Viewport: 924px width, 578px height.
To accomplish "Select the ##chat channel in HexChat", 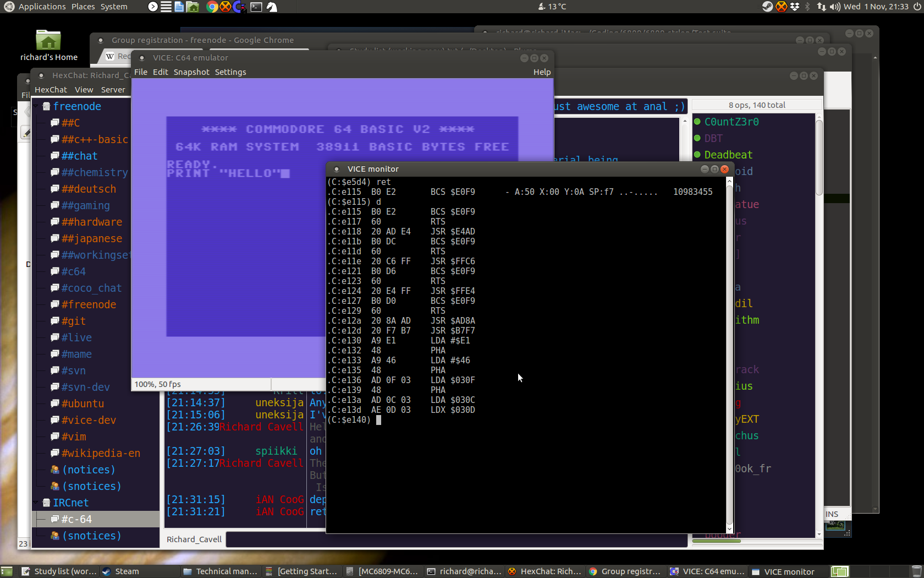I will pyautogui.click(x=80, y=156).
